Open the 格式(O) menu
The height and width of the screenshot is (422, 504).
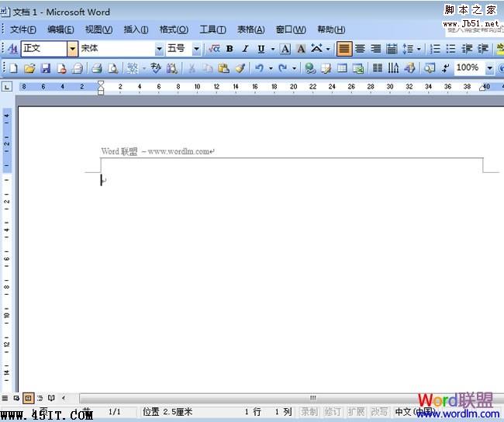[x=174, y=29]
